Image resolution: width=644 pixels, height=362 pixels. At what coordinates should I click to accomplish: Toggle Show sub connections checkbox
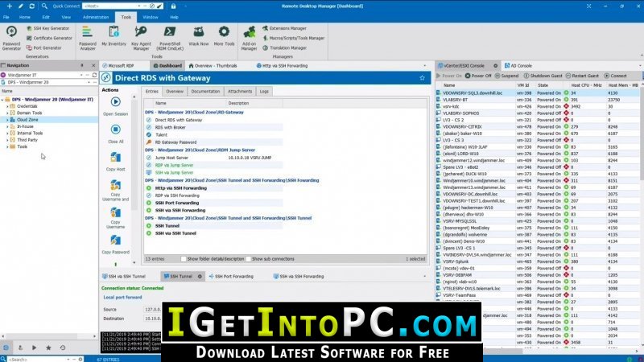coord(249,259)
